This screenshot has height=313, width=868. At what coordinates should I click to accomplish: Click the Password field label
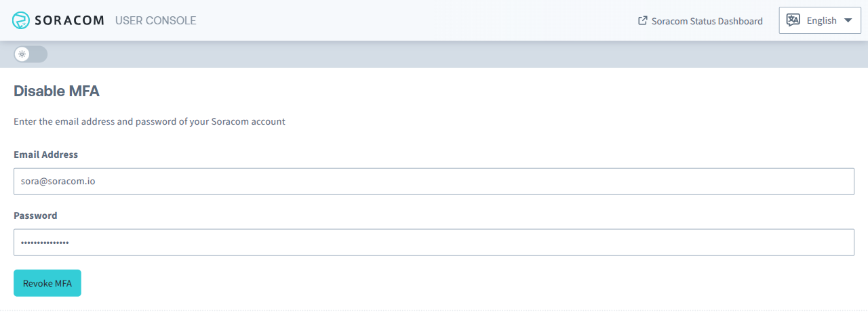click(35, 215)
